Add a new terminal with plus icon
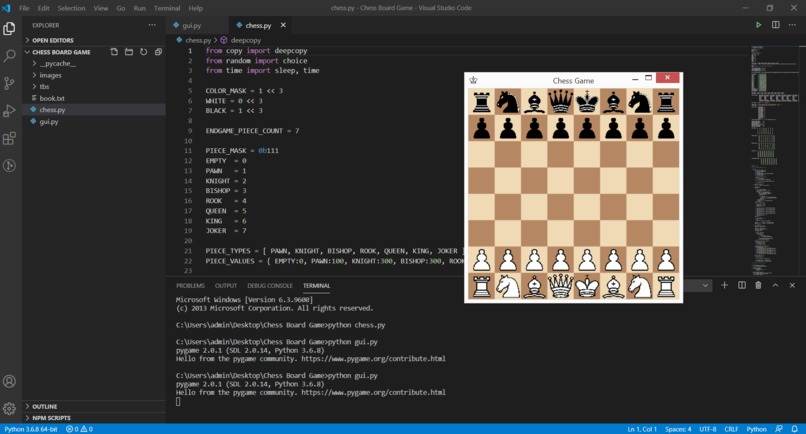The width and height of the screenshot is (806, 434). pos(724,285)
